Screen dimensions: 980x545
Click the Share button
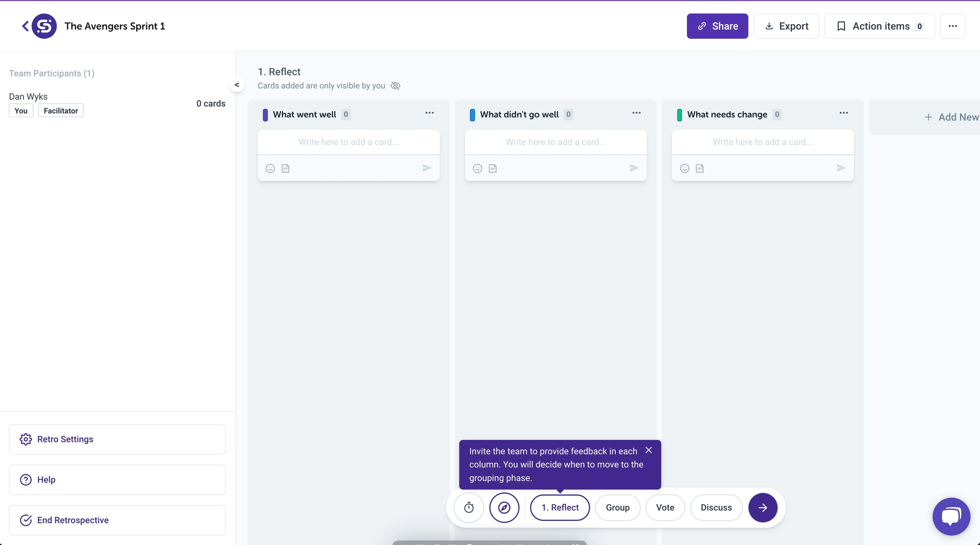click(x=717, y=26)
